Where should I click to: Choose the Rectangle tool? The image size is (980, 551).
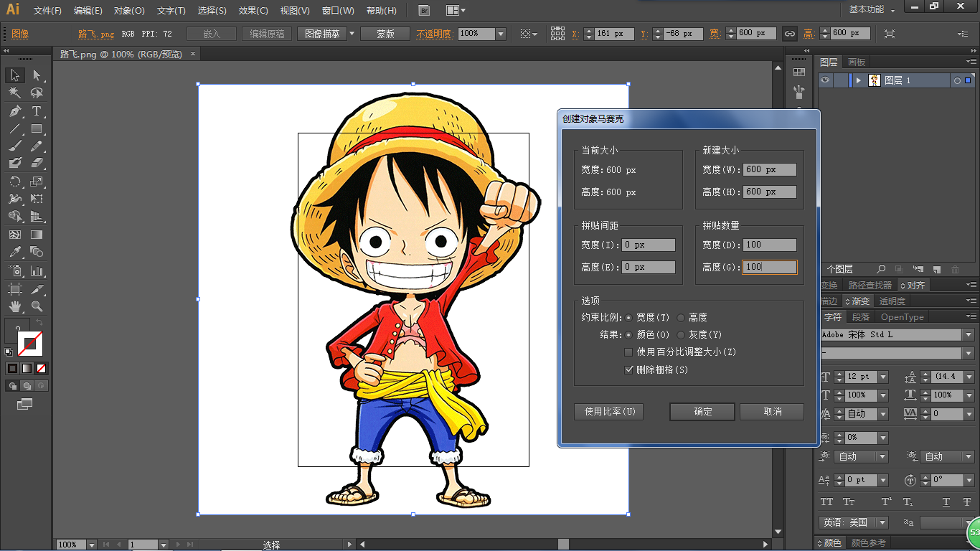click(x=37, y=129)
